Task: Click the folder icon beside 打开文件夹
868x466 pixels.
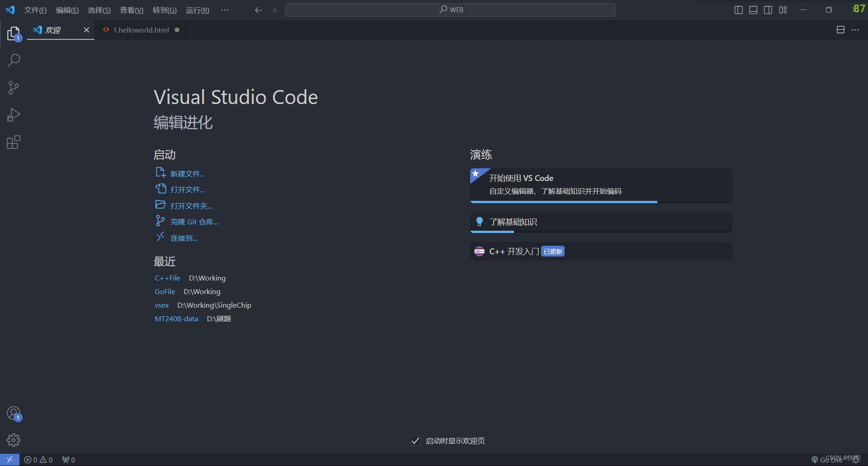Action: (160, 204)
